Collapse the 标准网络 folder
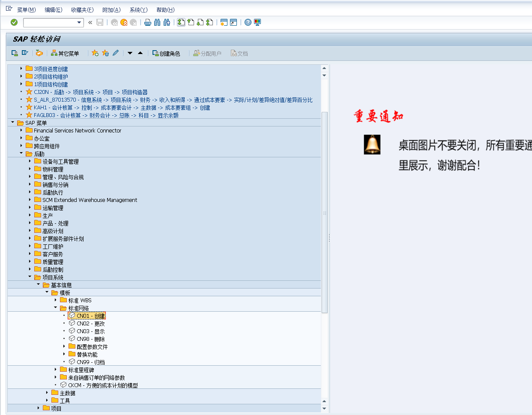The width and height of the screenshot is (532, 415). pos(55,307)
